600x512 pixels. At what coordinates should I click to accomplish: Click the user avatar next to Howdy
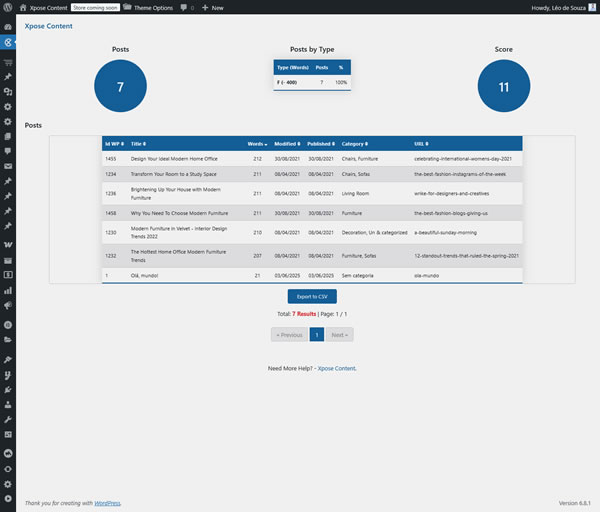click(x=592, y=7)
